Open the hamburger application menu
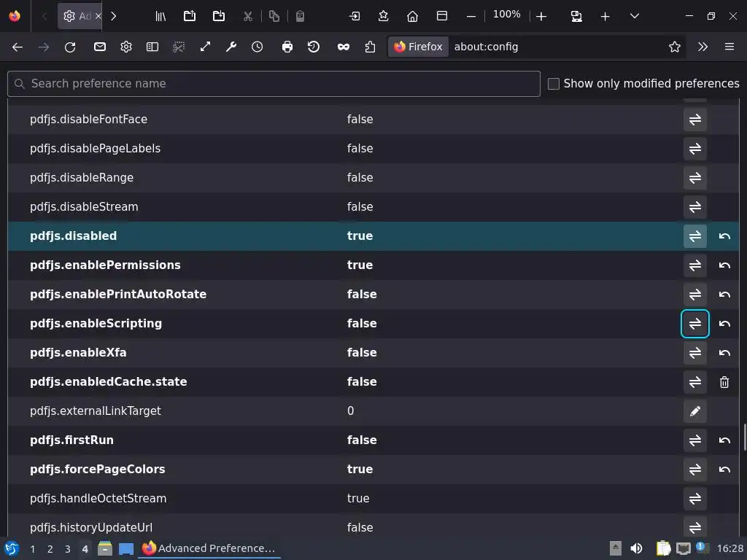The width and height of the screenshot is (747, 560). 729,47
